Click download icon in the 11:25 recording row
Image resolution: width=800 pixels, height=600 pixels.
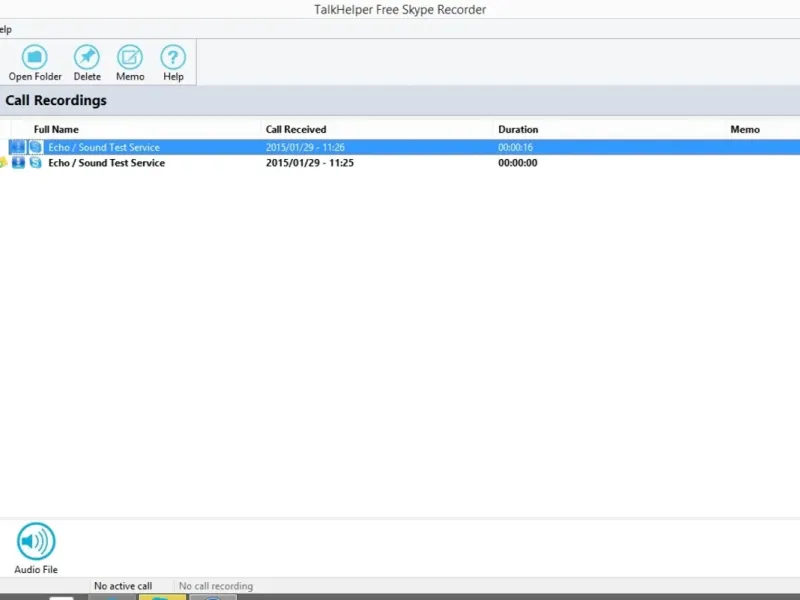[x=18, y=163]
